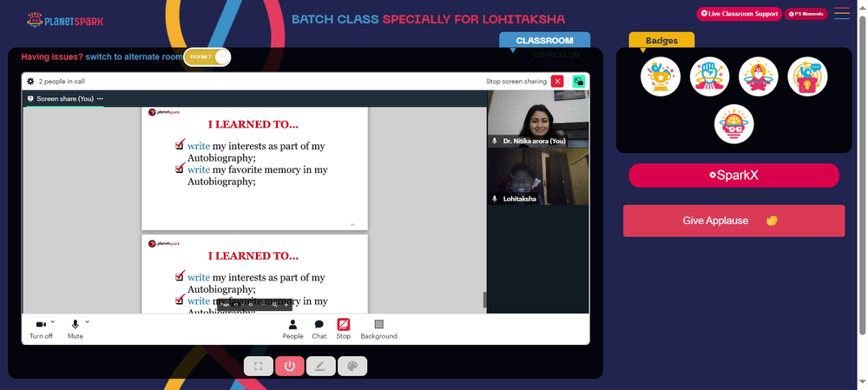Open Screen share (You) more options dots
Image resolution: width=868 pixels, height=390 pixels.
coord(100,99)
